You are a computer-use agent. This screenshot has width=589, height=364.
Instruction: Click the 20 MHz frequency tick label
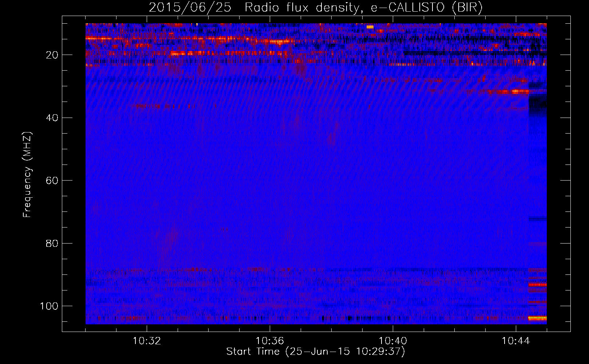[x=52, y=55]
